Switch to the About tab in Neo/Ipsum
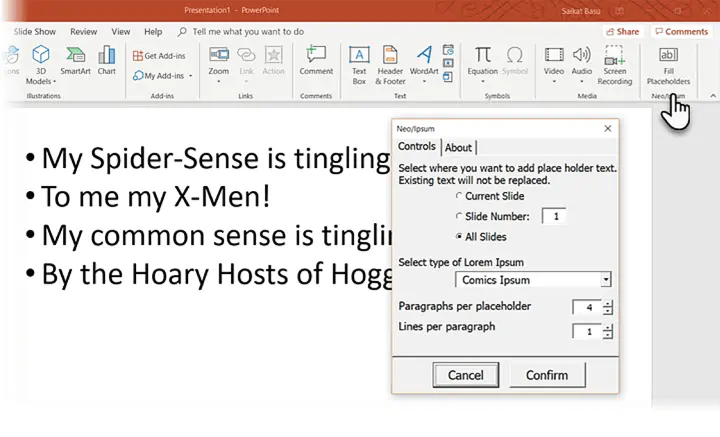Image resolution: width=720 pixels, height=437 pixels. click(458, 147)
